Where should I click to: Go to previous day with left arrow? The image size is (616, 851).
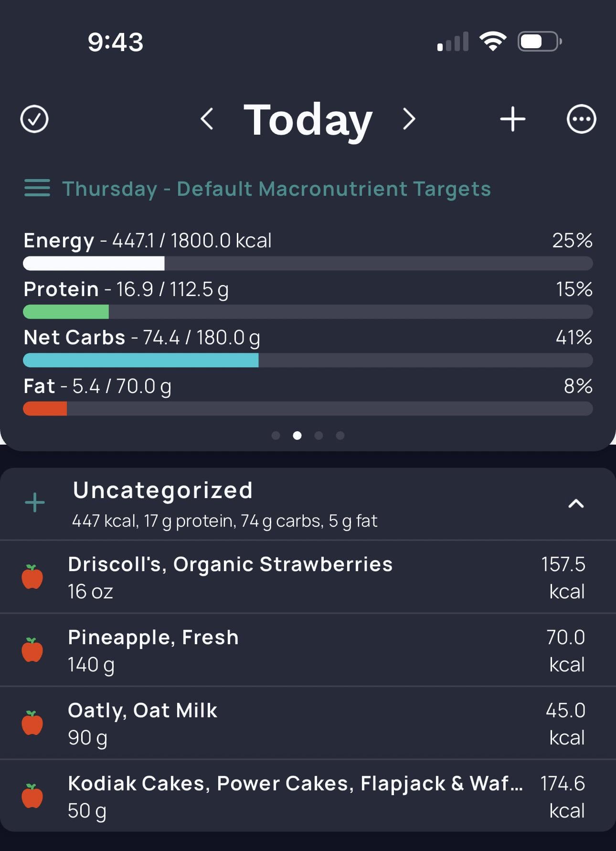pos(207,119)
